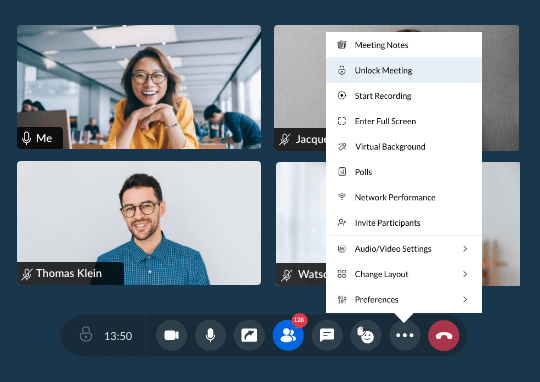
Task: Click the Preferences sliders icon
Action: coord(342,300)
